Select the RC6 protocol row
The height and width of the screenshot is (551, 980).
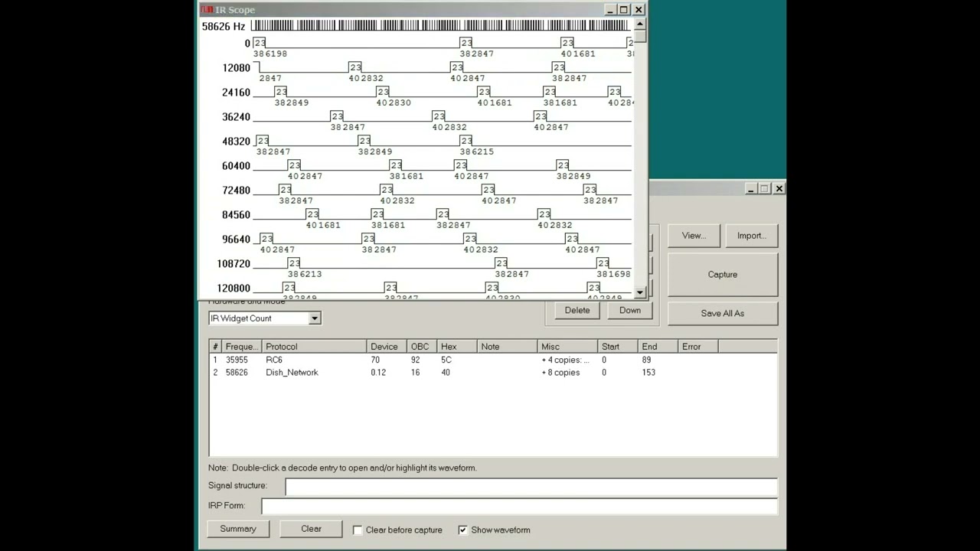[493, 360]
